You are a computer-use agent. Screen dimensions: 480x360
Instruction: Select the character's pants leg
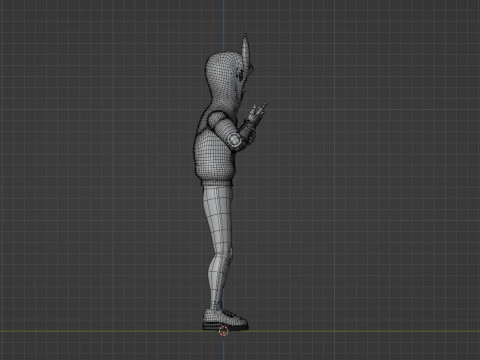tap(219, 247)
